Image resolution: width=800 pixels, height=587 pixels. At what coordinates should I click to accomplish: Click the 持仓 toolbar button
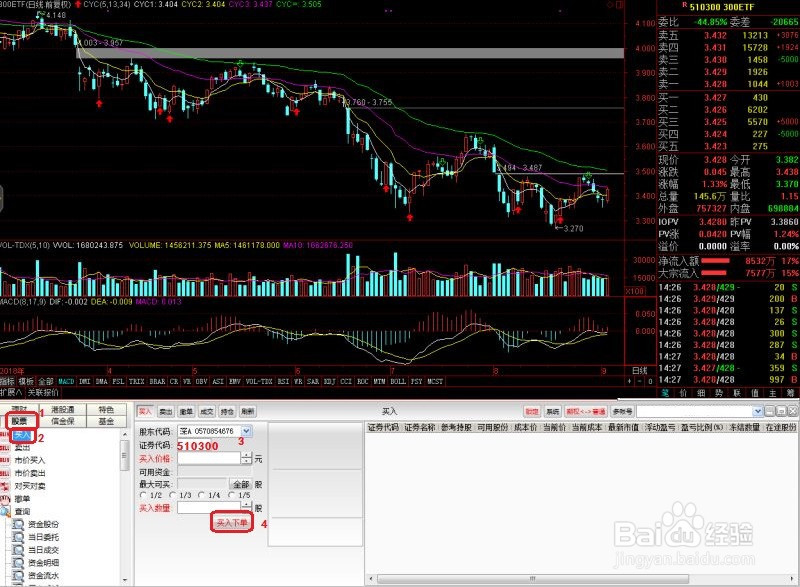coord(227,411)
